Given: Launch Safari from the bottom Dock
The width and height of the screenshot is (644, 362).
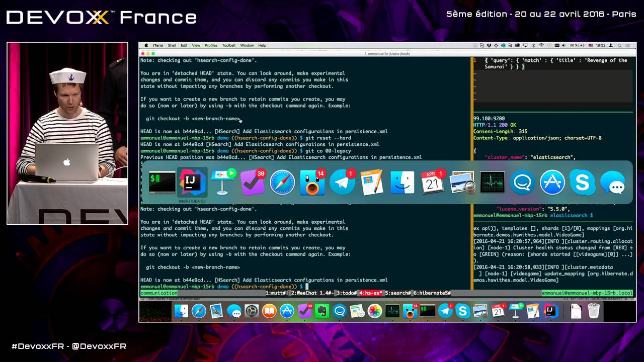Looking at the screenshot, I should click(199, 311).
